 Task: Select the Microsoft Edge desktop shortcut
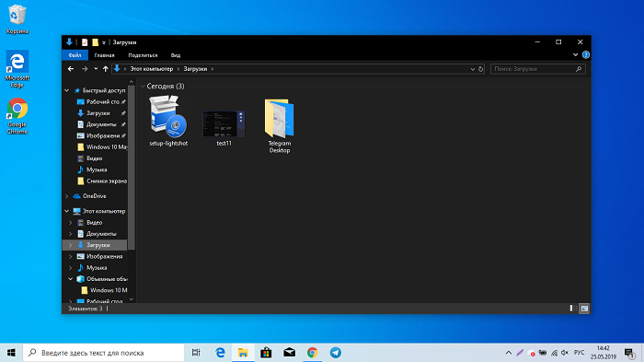17,69
